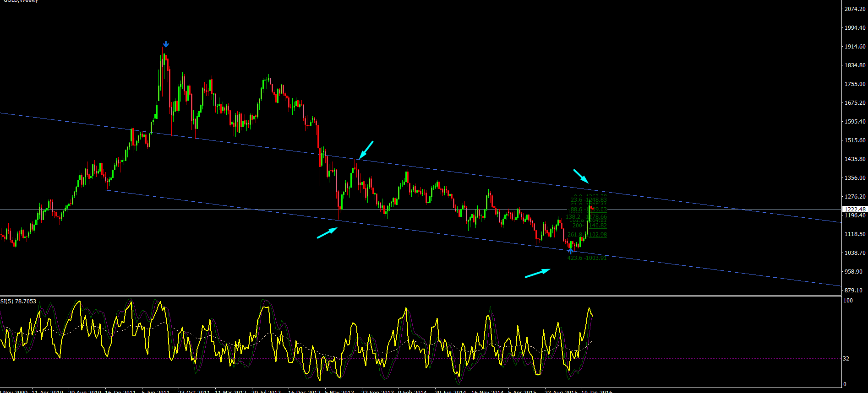Select the Fibonacci 88.6 -1209.03 level label
This screenshot has width=868, height=393.
tap(589, 210)
